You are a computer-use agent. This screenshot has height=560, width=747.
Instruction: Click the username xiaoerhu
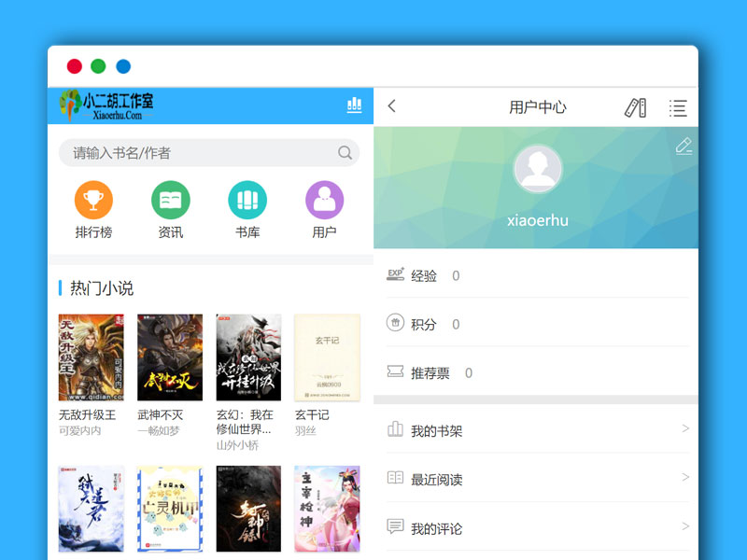click(x=538, y=220)
